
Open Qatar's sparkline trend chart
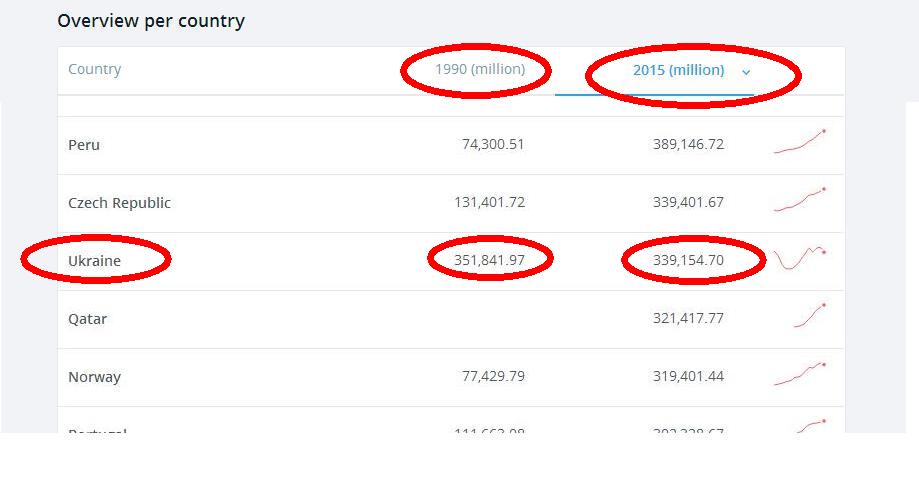(811, 316)
